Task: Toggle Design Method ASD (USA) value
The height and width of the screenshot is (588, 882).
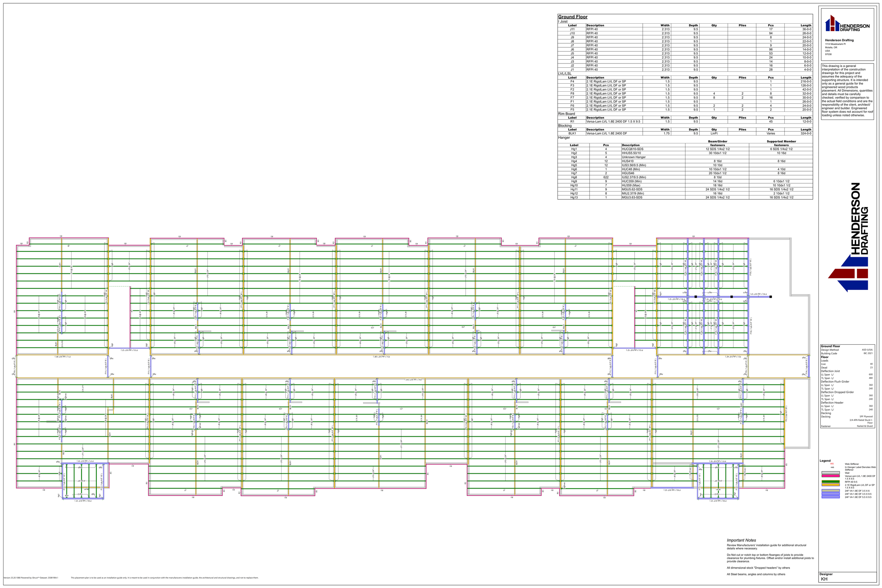Action: (x=867, y=350)
